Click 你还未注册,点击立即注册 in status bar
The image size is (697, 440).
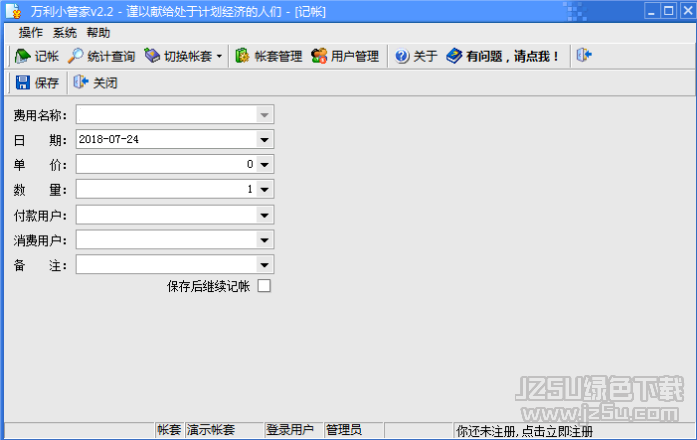[x=524, y=431]
